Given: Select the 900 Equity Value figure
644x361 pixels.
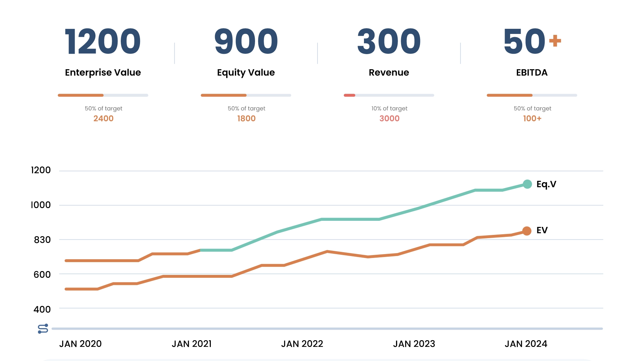Looking at the screenshot, I should click(x=246, y=42).
